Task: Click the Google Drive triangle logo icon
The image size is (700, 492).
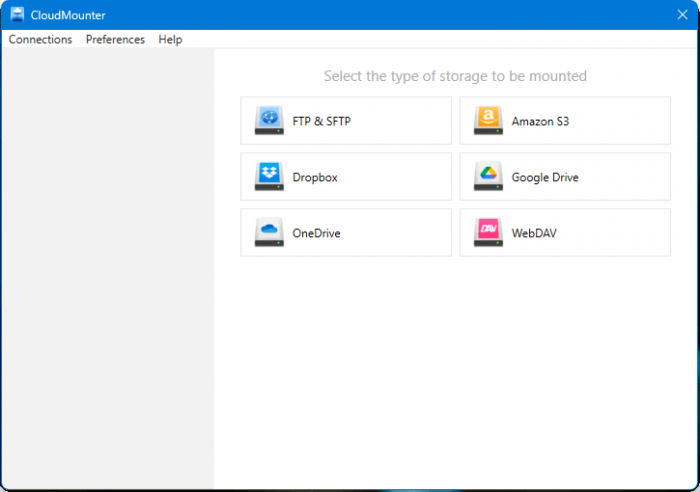Action: 488,177
